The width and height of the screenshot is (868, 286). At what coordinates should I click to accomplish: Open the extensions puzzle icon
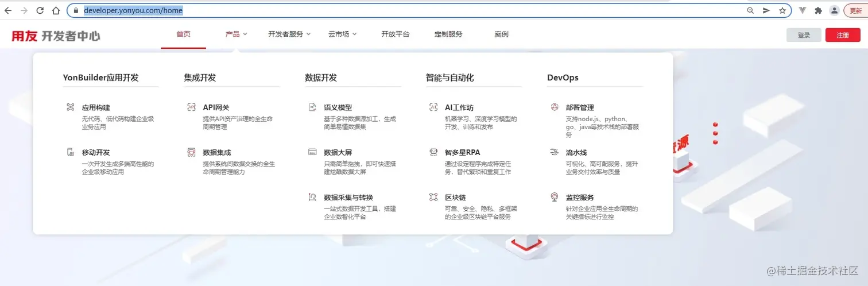coord(819,10)
